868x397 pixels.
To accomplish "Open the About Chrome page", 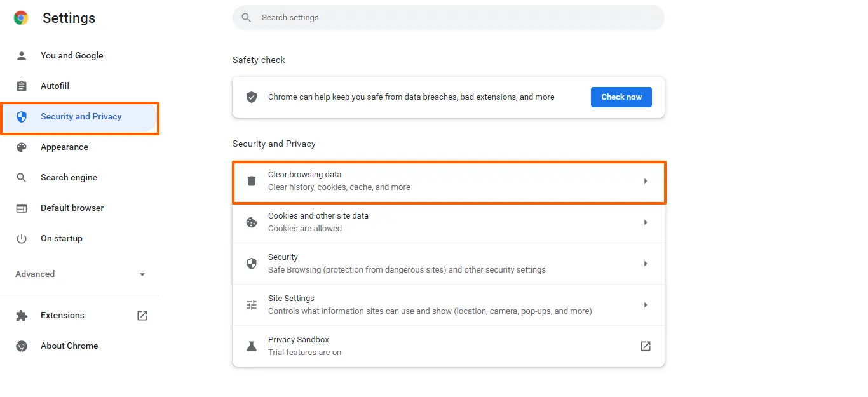I will (x=79, y=346).
